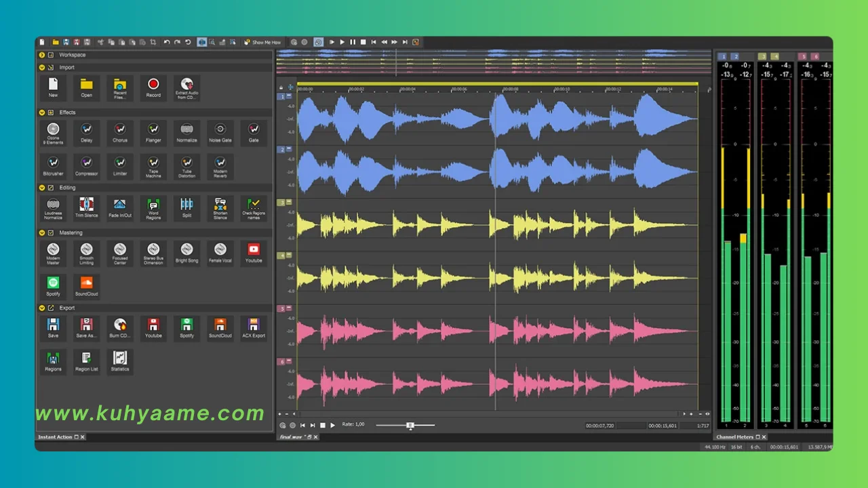Toggle the loop playback button in toolbar
The height and width of the screenshot is (488, 868).
tap(318, 42)
